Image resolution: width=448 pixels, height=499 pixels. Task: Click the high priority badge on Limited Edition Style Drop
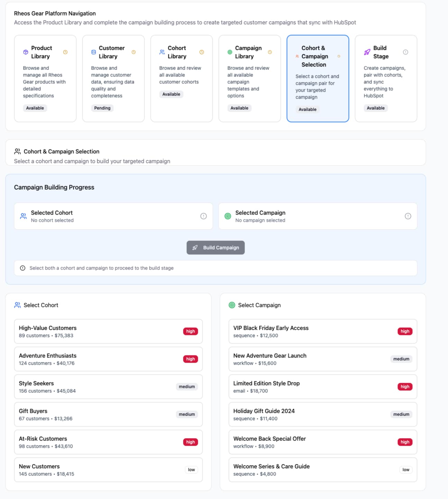pyautogui.click(x=404, y=387)
